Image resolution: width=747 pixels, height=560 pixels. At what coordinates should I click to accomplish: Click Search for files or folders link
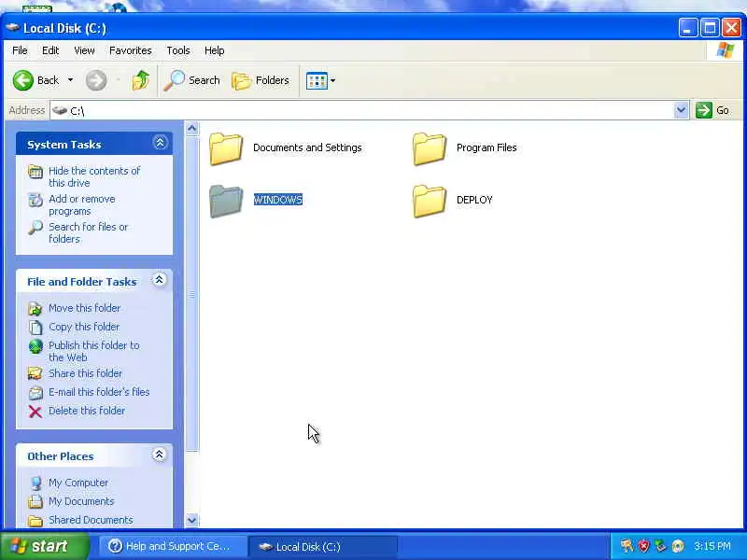(89, 232)
